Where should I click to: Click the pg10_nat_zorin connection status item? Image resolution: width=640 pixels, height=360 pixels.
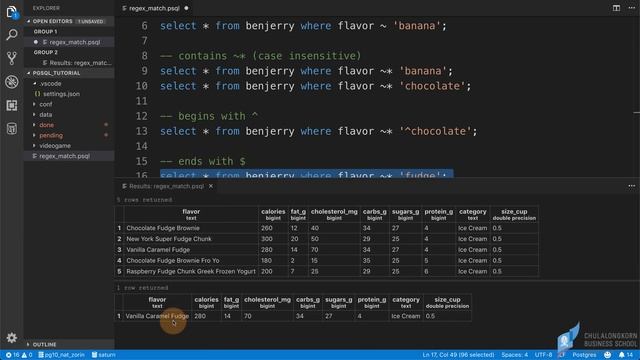(x=61, y=355)
